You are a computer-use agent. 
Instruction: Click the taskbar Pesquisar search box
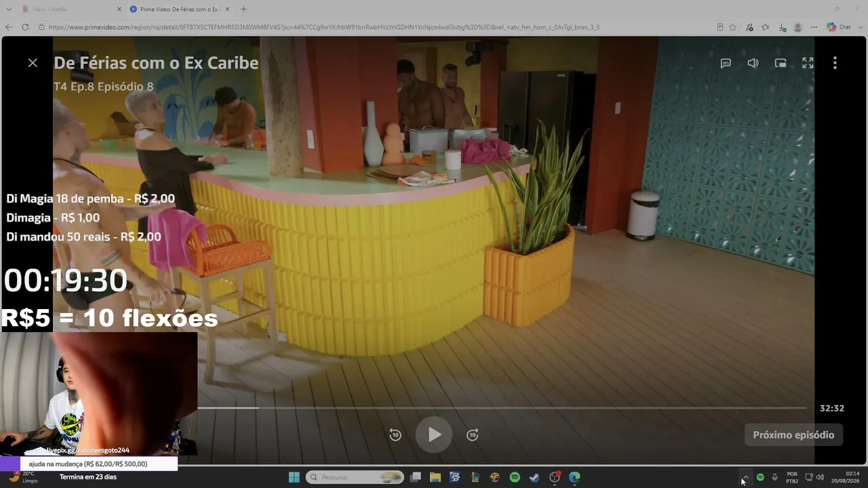pos(355,477)
